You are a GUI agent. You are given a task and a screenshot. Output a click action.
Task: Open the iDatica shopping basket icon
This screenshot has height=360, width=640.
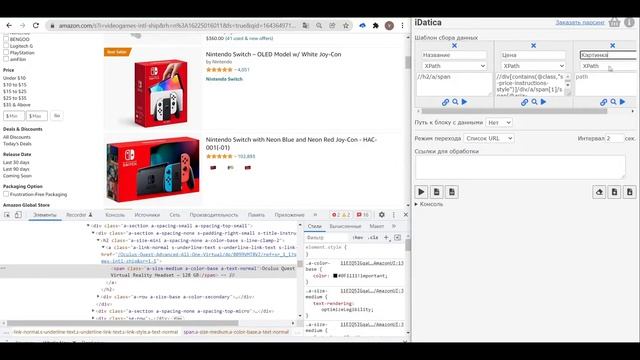click(614, 22)
